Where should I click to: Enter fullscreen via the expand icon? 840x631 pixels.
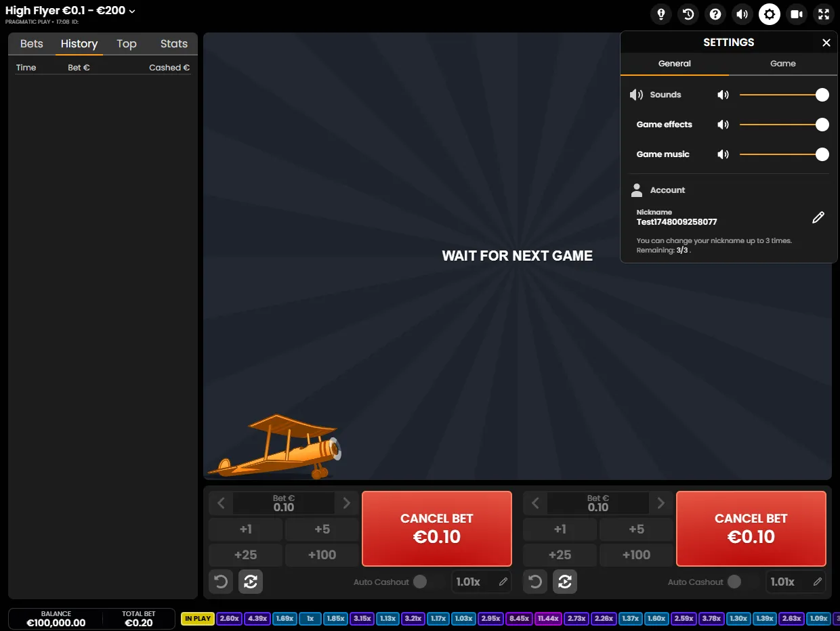[x=824, y=14]
